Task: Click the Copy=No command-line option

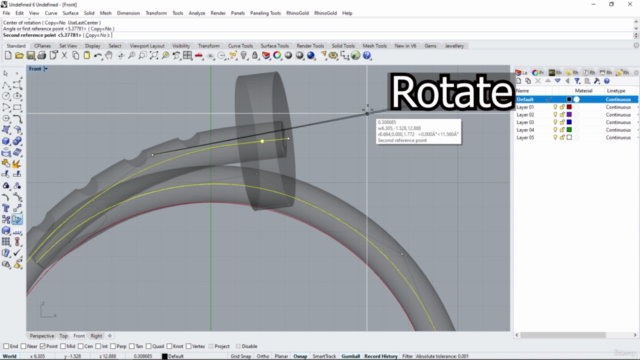Action: click(97, 35)
